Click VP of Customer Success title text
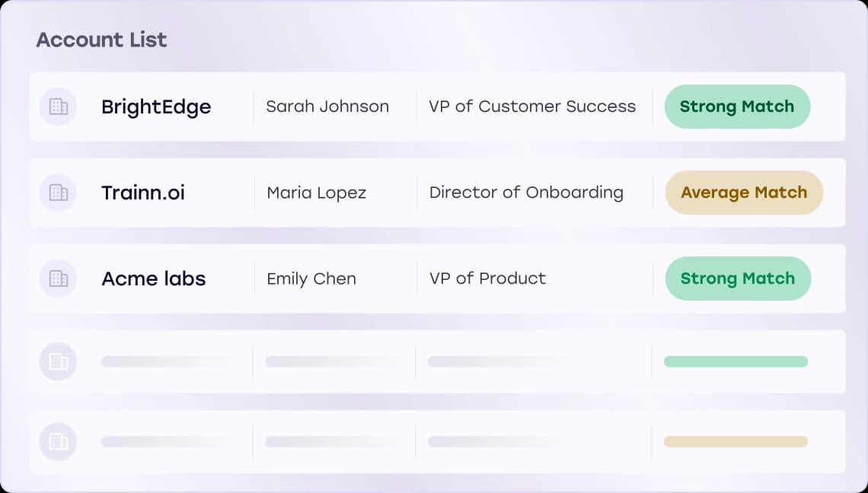The image size is (868, 493). [533, 107]
